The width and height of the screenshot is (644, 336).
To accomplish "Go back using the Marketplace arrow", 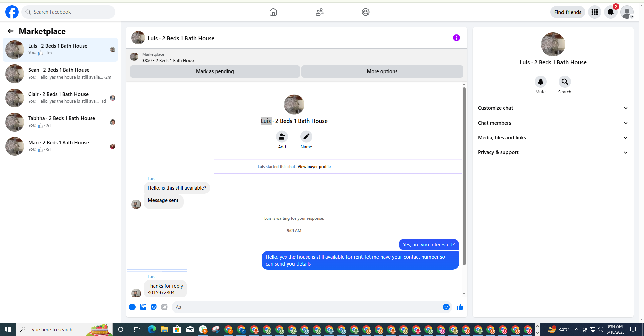I will [x=11, y=31].
